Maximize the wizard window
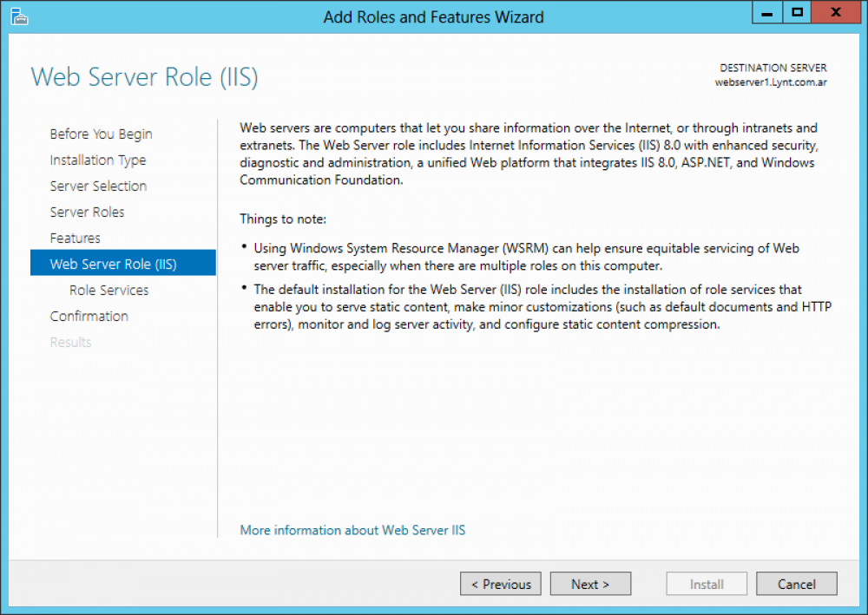 796,12
